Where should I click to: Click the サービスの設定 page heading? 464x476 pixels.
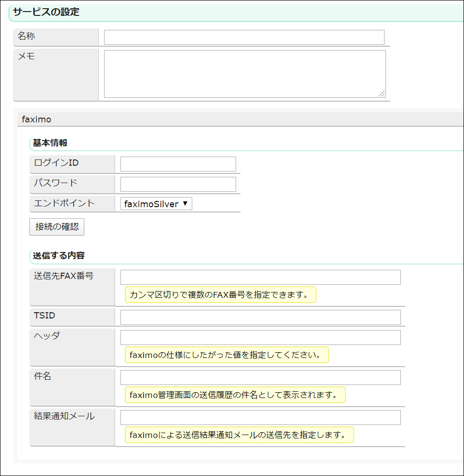pyautogui.click(x=46, y=13)
